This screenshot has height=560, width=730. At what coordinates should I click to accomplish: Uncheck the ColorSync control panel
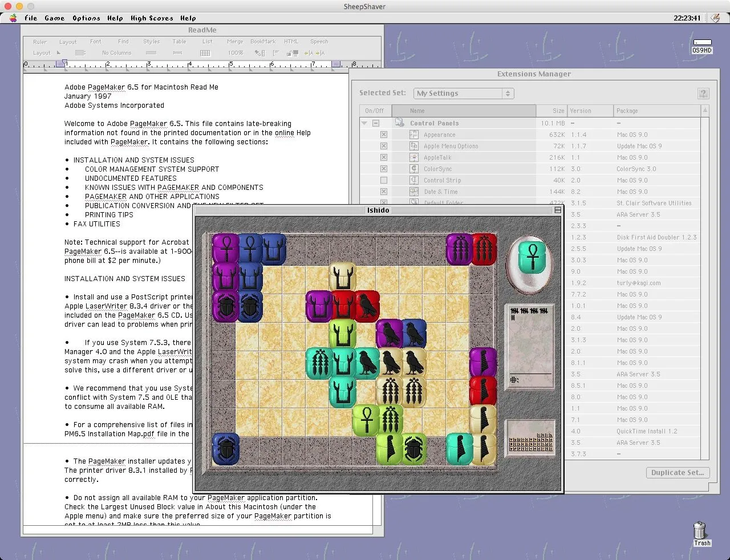[x=384, y=169]
